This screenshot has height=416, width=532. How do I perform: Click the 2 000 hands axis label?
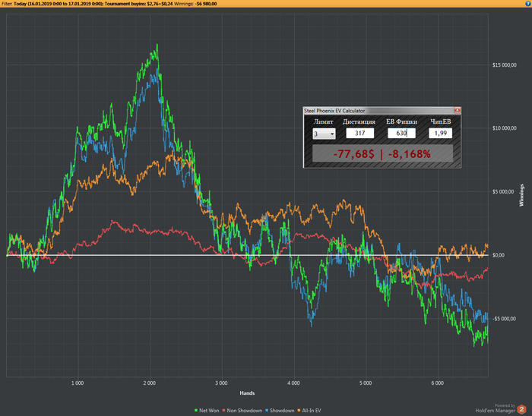point(150,383)
